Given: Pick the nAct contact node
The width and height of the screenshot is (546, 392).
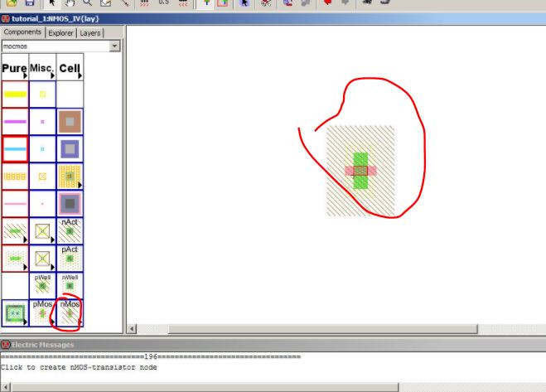Looking at the screenshot, I should pyautogui.click(x=70, y=231).
